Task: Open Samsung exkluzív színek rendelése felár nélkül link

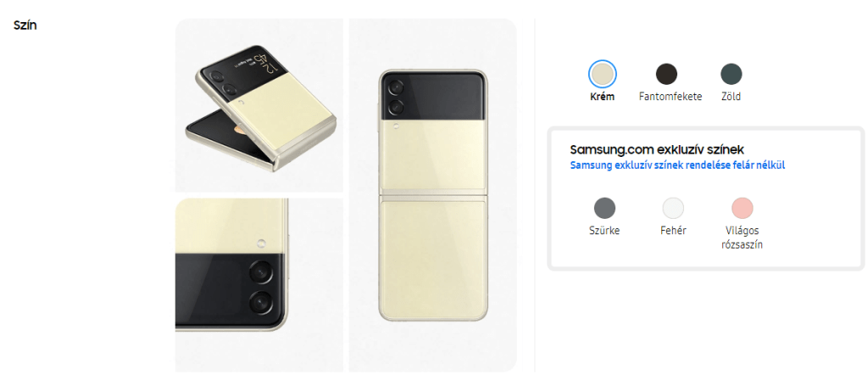Action: pos(677,165)
